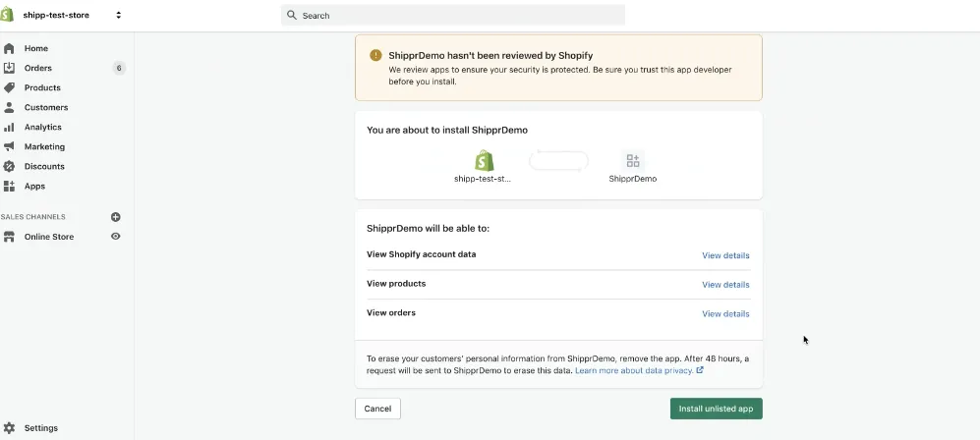Click the Customers person icon

coord(9,107)
